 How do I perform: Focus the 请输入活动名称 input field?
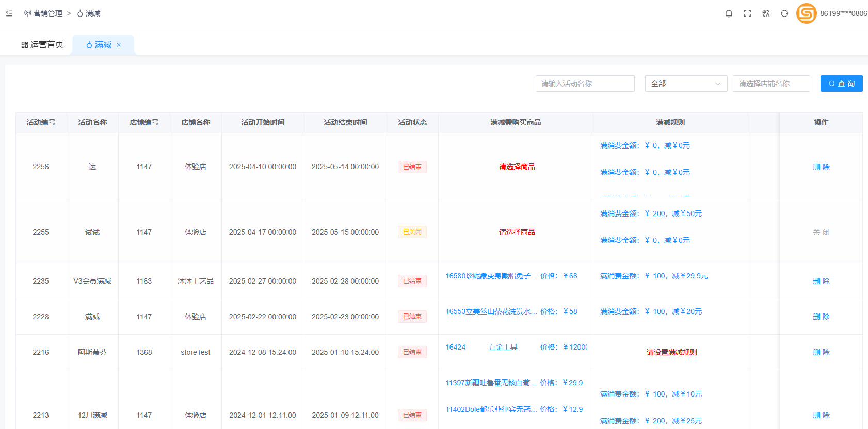[x=585, y=84]
